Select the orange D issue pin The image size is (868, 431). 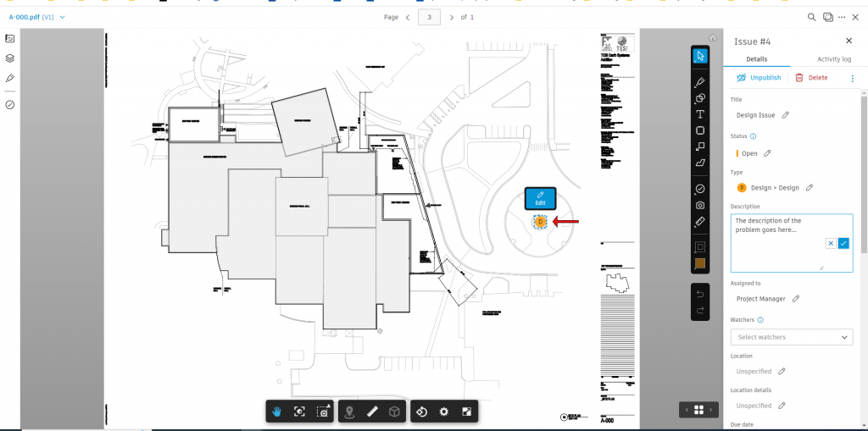click(540, 222)
